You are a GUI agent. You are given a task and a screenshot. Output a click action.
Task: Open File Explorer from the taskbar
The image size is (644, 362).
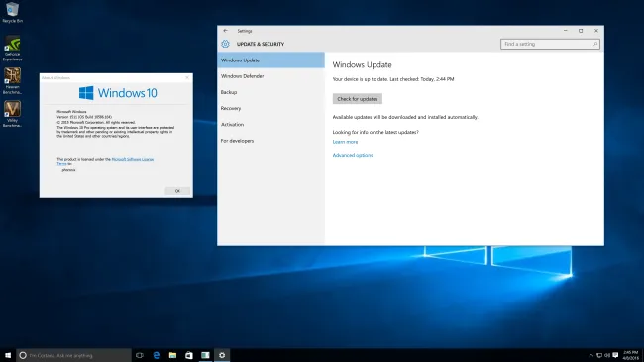[172, 355]
